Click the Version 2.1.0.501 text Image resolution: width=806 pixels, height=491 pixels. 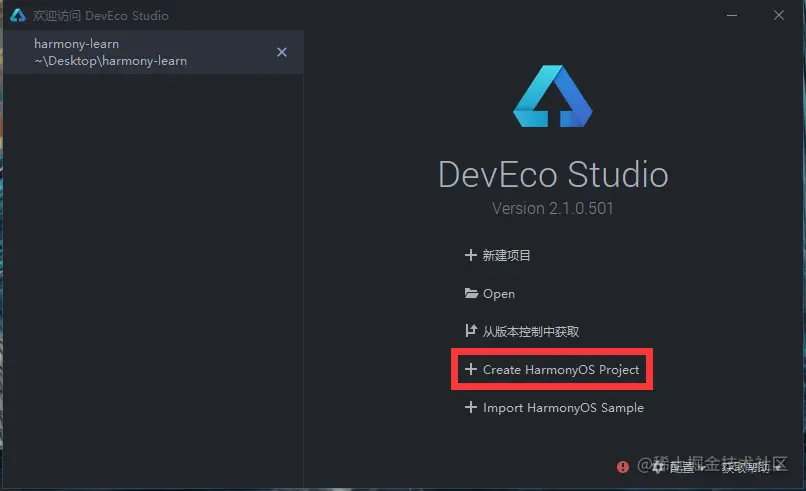coord(553,208)
